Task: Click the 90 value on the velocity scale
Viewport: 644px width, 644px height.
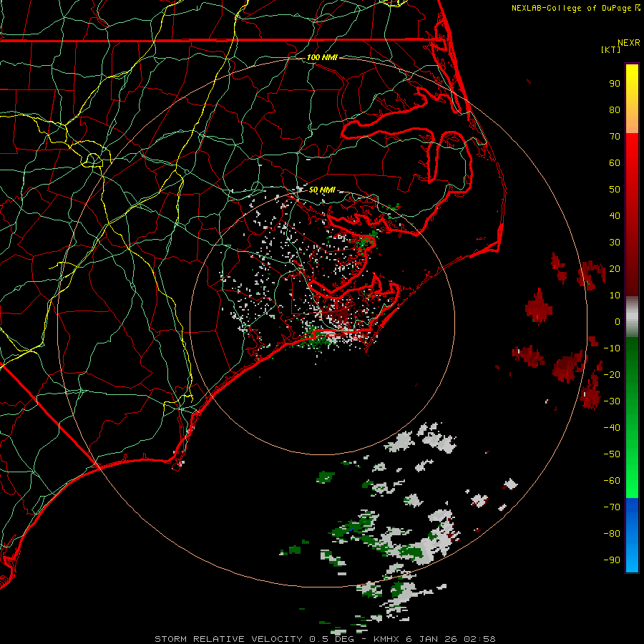Action: coord(615,84)
